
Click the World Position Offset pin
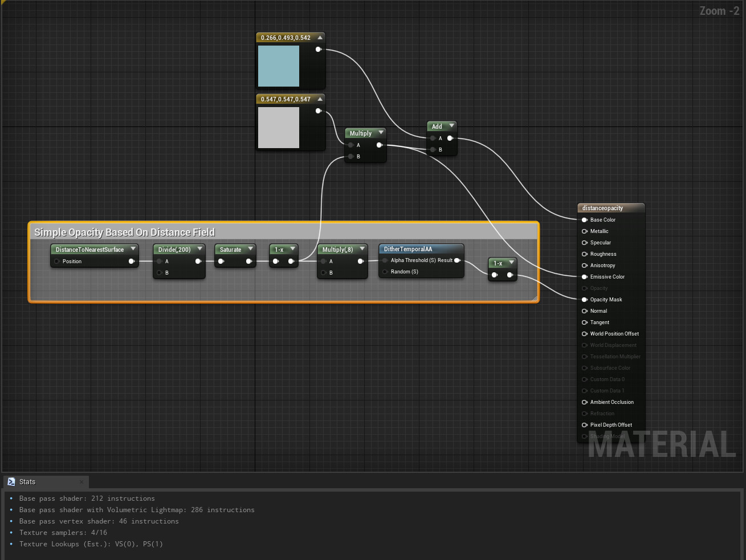[585, 333]
